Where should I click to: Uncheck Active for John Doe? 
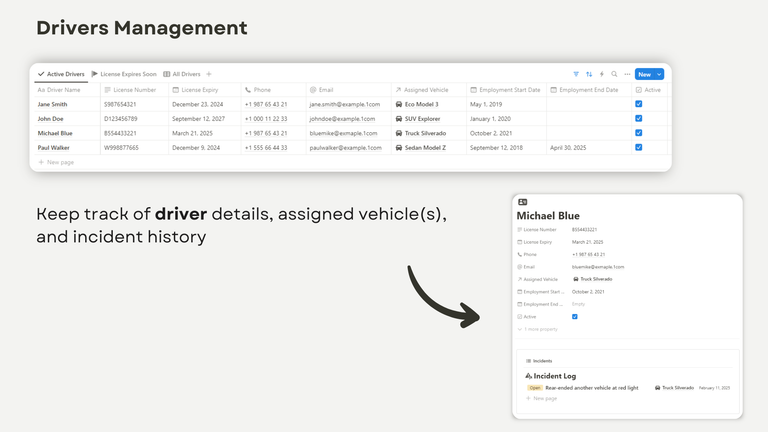[639, 118]
